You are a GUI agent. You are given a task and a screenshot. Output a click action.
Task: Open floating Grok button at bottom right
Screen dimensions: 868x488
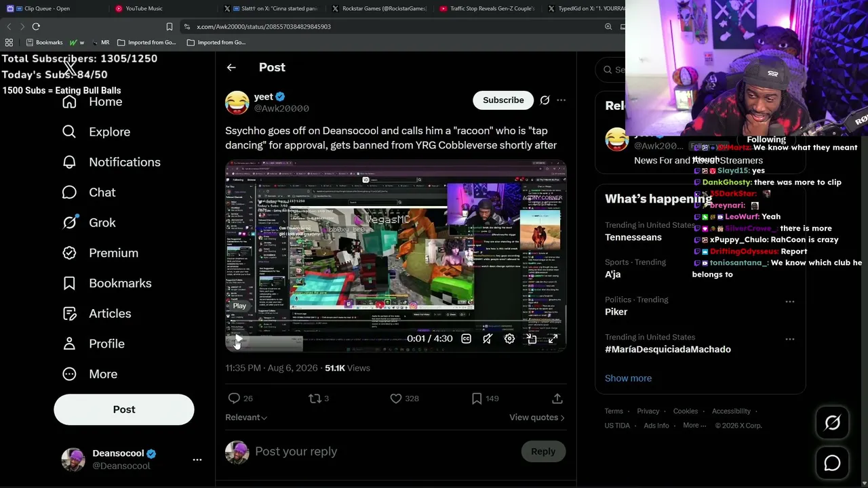tap(832, 423)
